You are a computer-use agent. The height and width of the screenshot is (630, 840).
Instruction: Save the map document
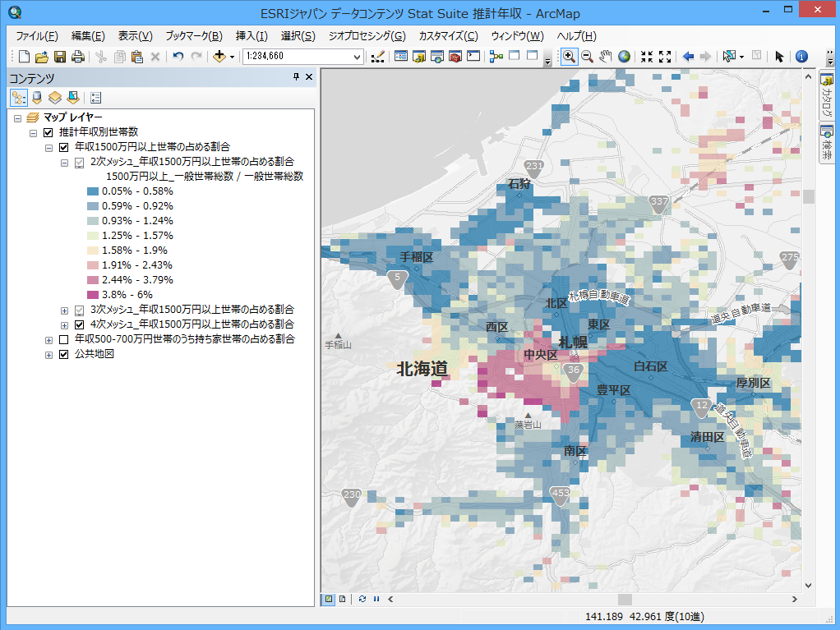pos(60,56)
